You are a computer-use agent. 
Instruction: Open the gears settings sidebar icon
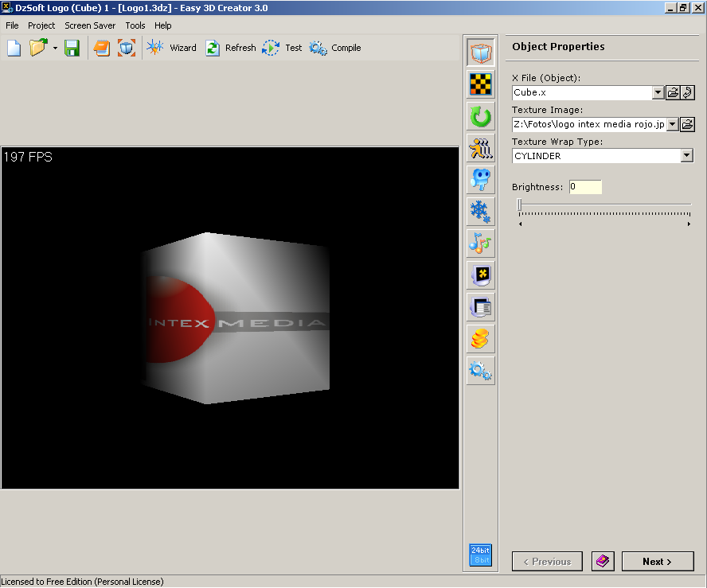click(x=481, y=370)
